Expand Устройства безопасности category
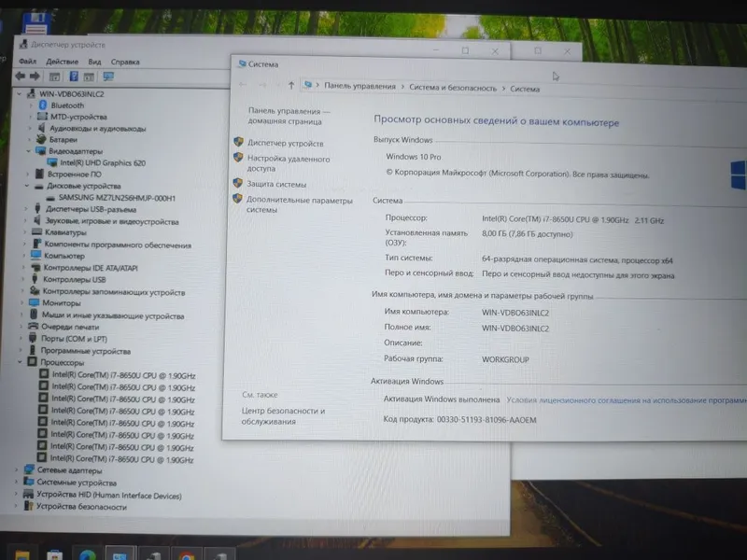The image size is (747, 560). 16,506
